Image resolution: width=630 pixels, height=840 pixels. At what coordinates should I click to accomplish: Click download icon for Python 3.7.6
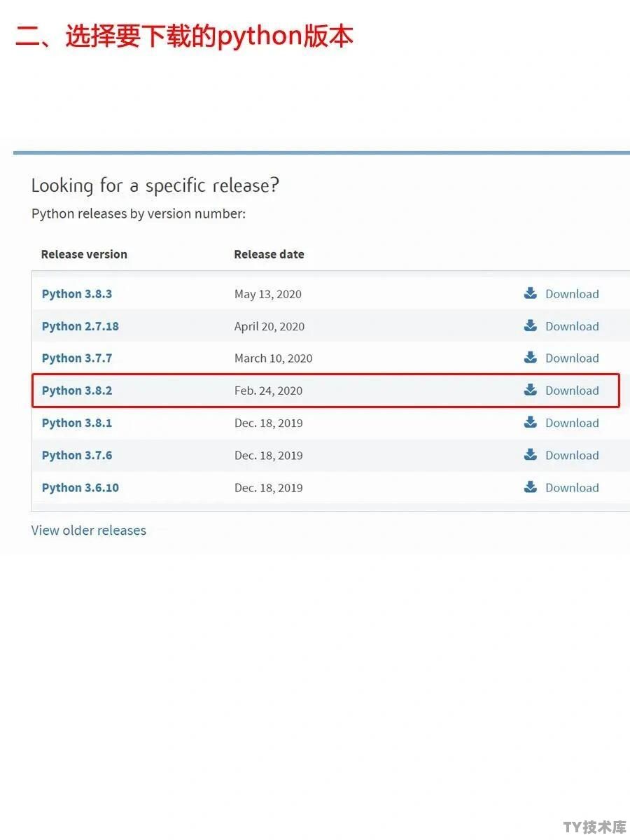click(531, 455)
